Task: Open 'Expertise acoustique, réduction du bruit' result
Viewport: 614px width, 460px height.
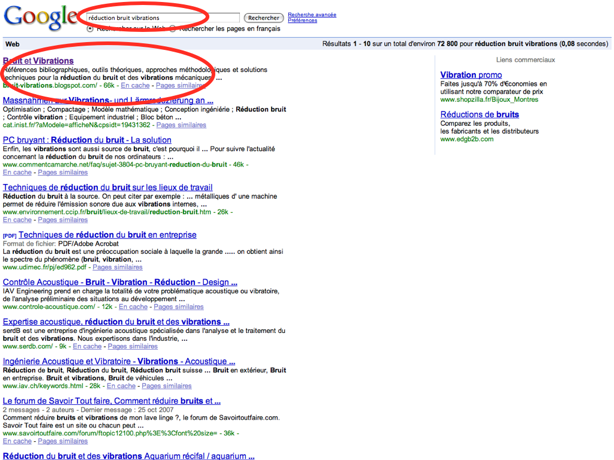Action: 116,322
